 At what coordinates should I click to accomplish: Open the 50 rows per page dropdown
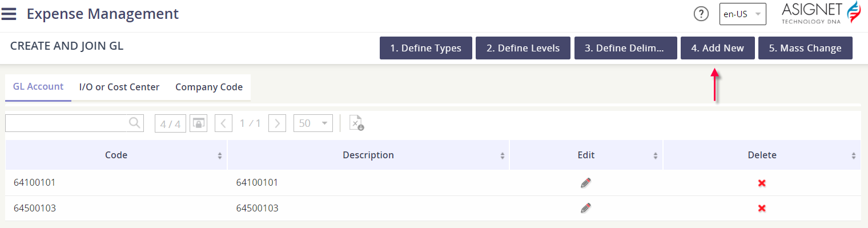[313, 123]
